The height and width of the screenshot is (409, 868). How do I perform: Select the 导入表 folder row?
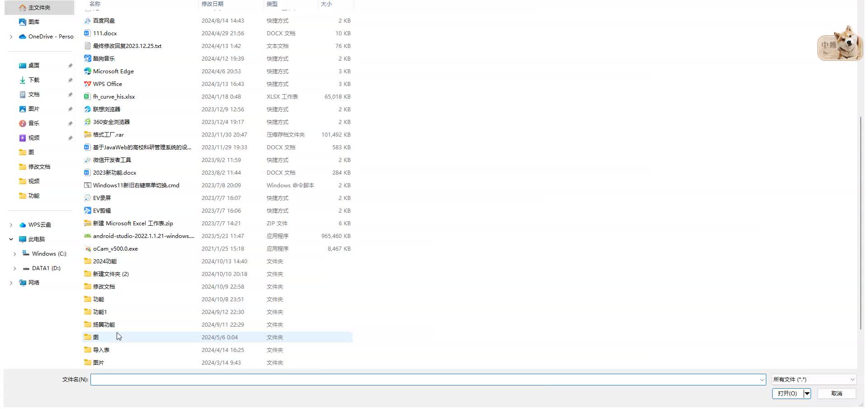coord(217,350)
